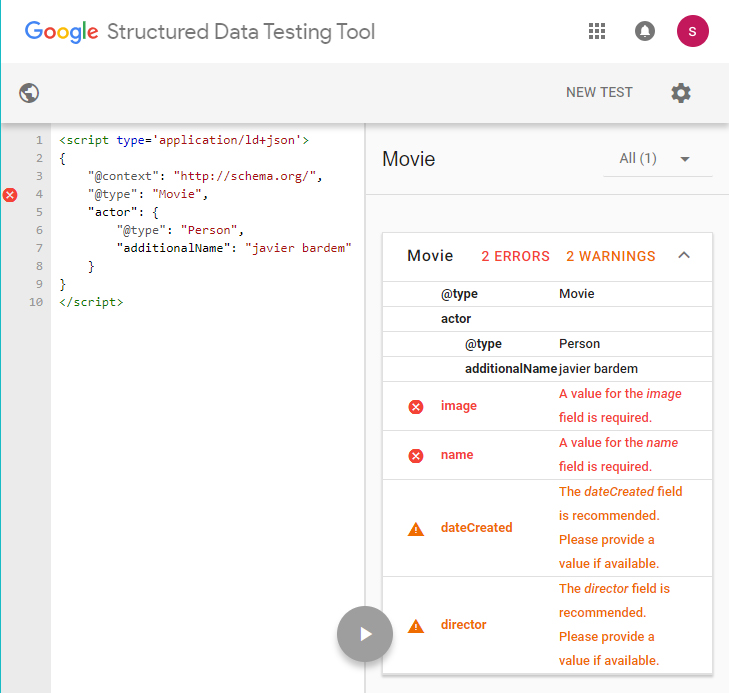Click the Google Structured Data Testing Tool logo
Screen dimensions: 729x693
200,31
